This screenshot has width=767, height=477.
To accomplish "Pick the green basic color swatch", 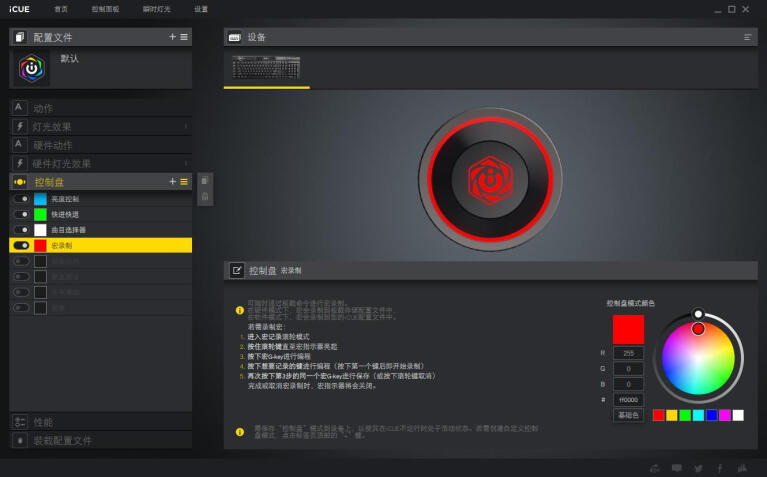I will point(685,415).
